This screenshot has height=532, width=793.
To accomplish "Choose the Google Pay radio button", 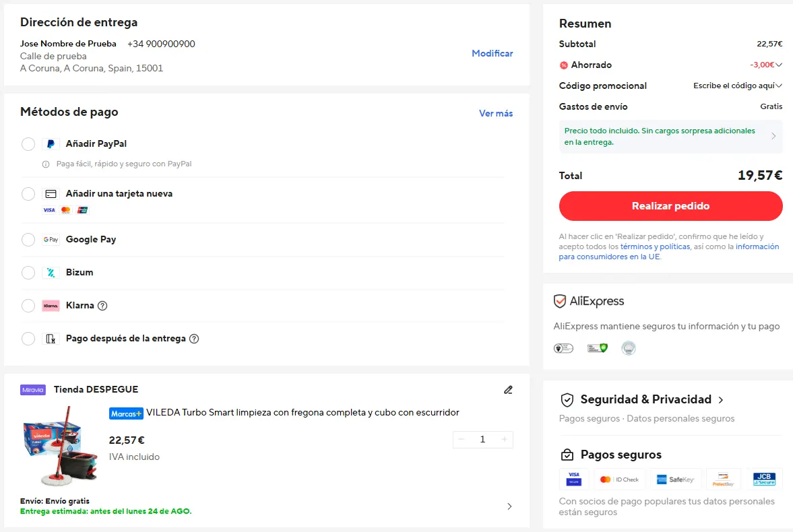I will tap(28, 240).
